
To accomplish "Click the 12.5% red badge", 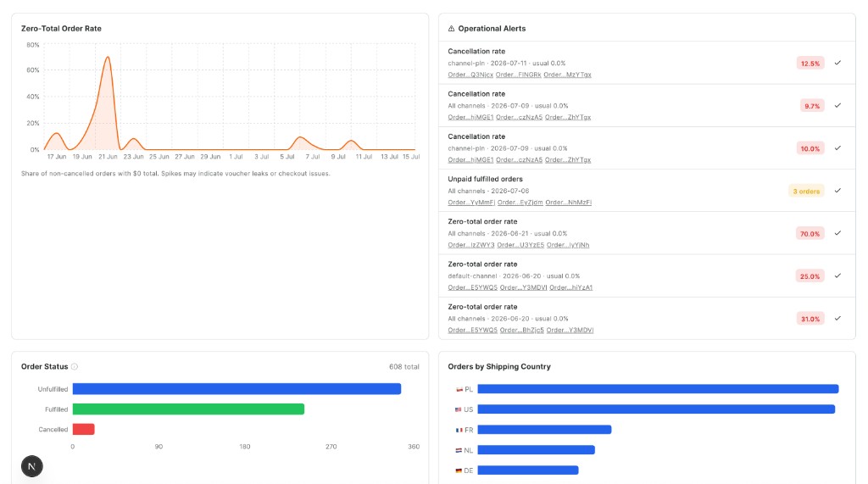I will (810, 64).
